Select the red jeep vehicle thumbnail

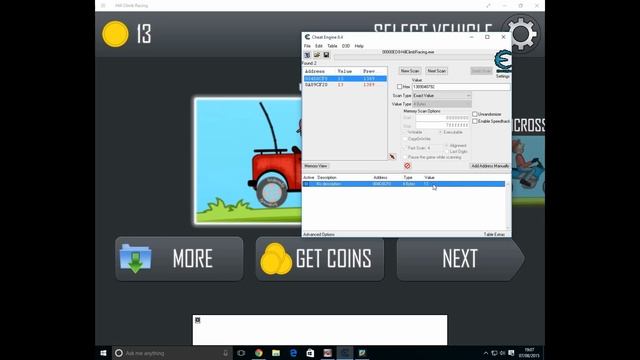(248, 160)
